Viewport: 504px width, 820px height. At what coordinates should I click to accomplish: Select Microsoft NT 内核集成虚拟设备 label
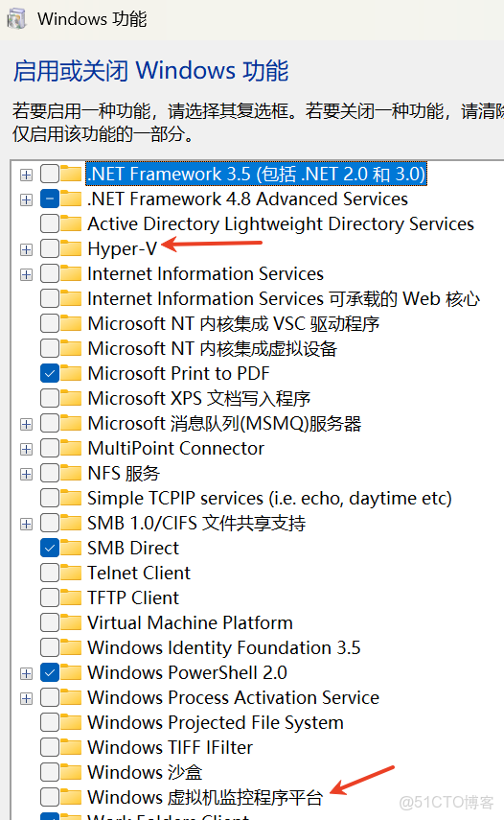(213, 348)
